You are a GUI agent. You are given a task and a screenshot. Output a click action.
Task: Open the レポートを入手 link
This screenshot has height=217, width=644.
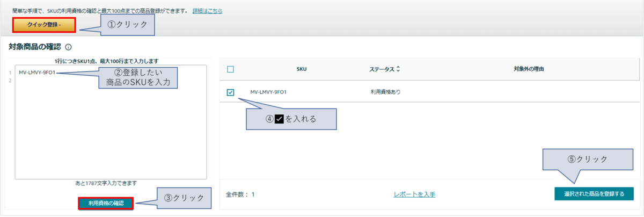[414, 194]
